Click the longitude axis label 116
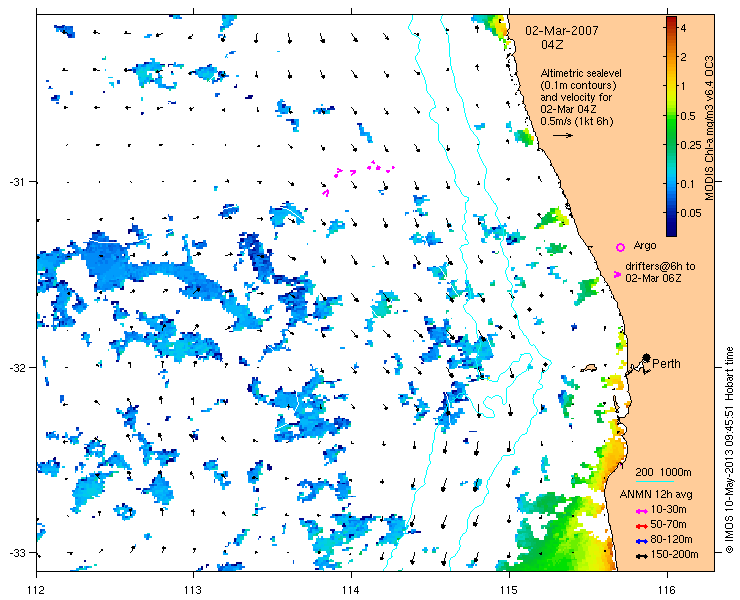The image size is (740, 600). [x=667, y=590]
